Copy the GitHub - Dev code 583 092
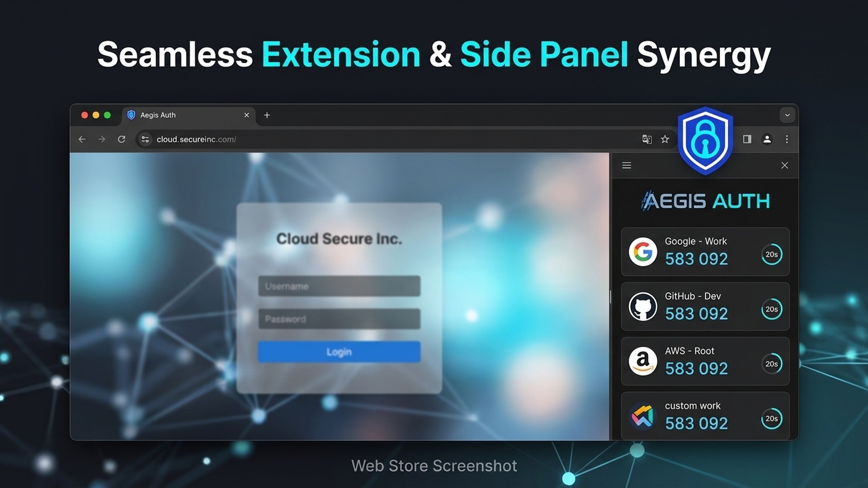The width and height of the screenshot is (868, 488). point(696,314)
